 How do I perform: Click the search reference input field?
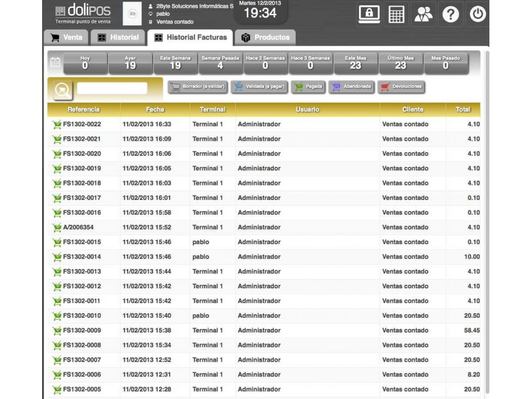(112, 88)
